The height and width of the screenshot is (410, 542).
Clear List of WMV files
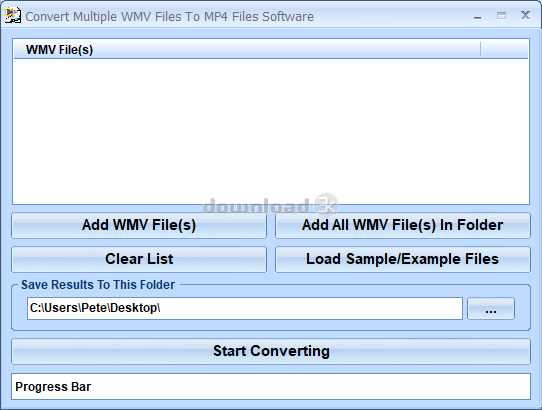click(139, 259)
